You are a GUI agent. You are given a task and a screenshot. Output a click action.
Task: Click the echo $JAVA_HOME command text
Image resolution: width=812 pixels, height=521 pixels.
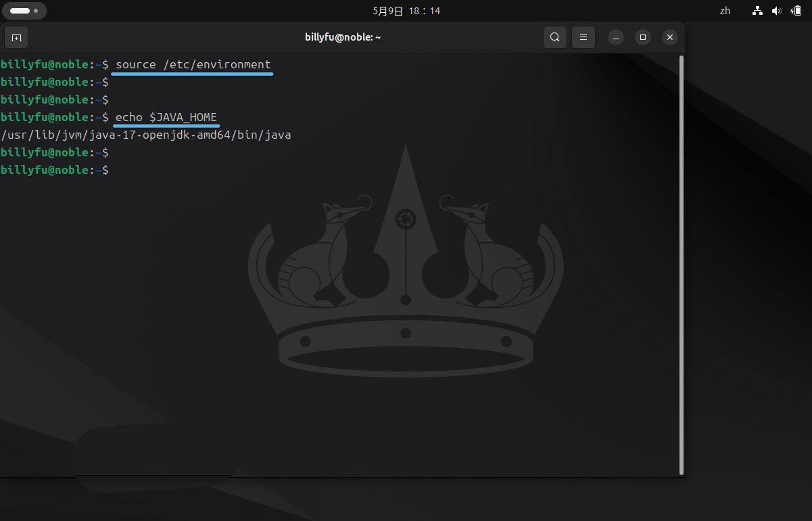166,117
